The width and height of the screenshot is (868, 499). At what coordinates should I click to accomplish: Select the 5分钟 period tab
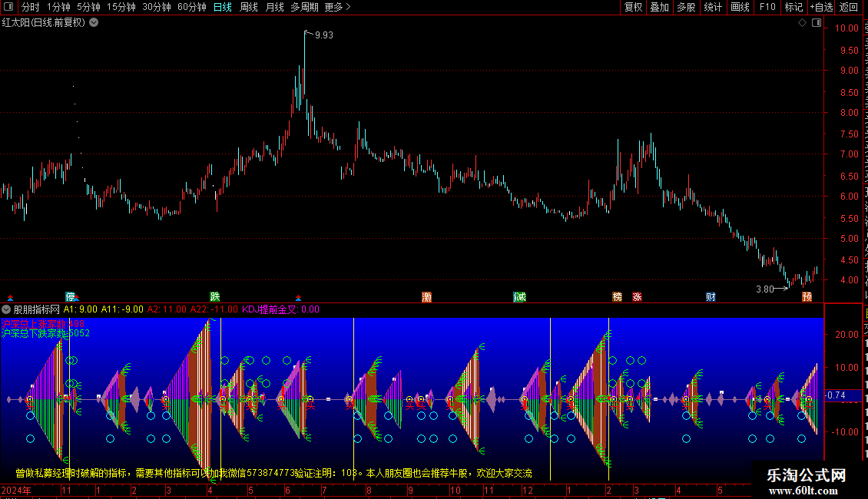pos(88,7)
